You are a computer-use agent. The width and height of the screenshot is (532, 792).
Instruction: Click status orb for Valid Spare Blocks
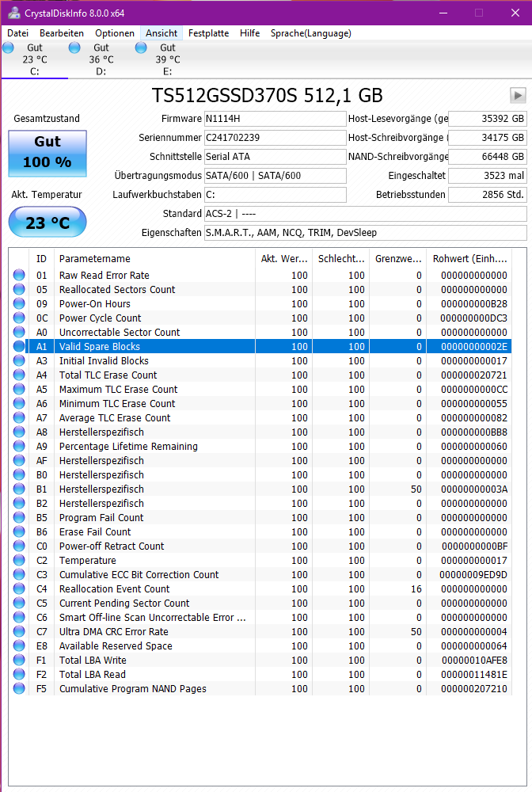(x=19, y=346)
